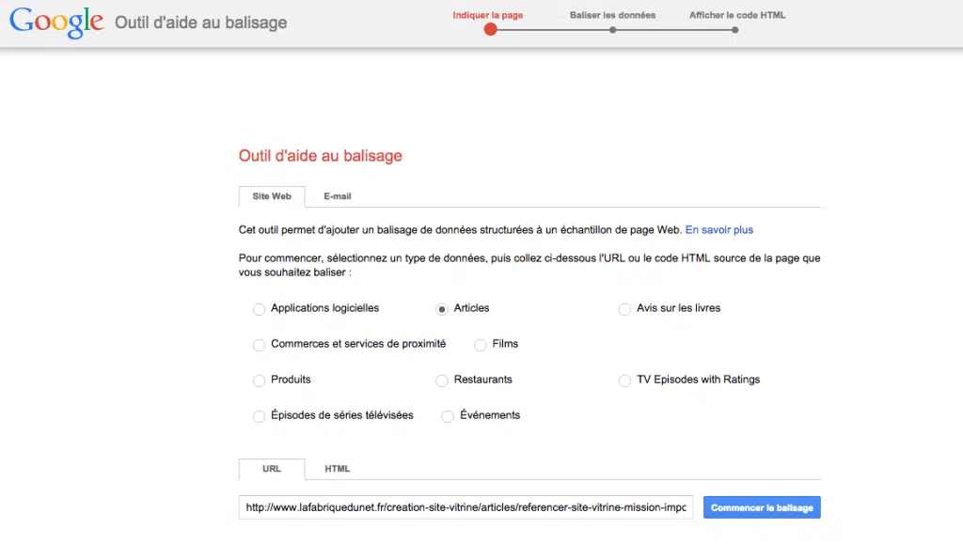
Task: Select the 'Produits' radio button
Action: (x=260, y=381)
